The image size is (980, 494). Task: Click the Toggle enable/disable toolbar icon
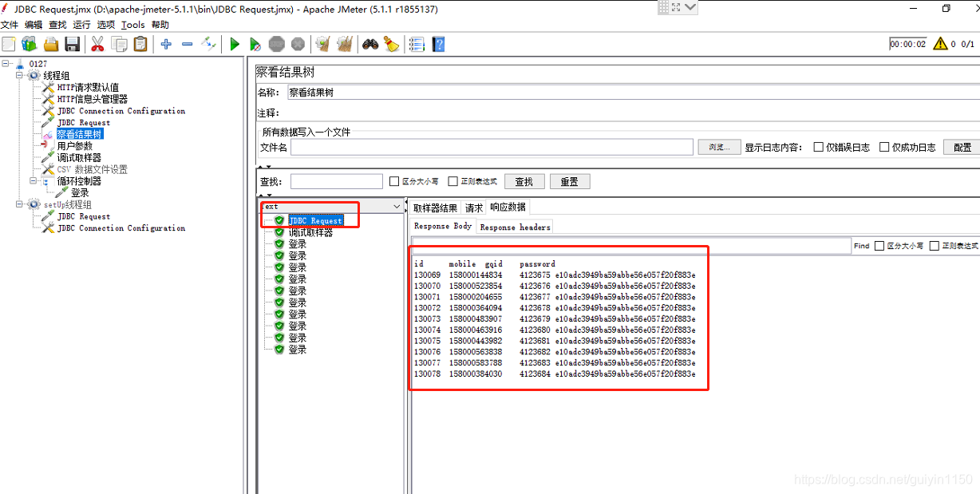pyautogui.click(x=208, y=44)
